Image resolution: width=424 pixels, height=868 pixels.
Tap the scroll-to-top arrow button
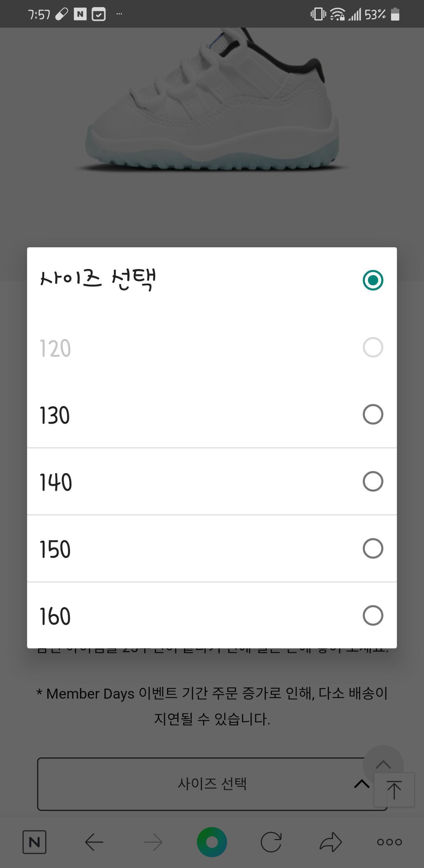(x=394, y=790)
